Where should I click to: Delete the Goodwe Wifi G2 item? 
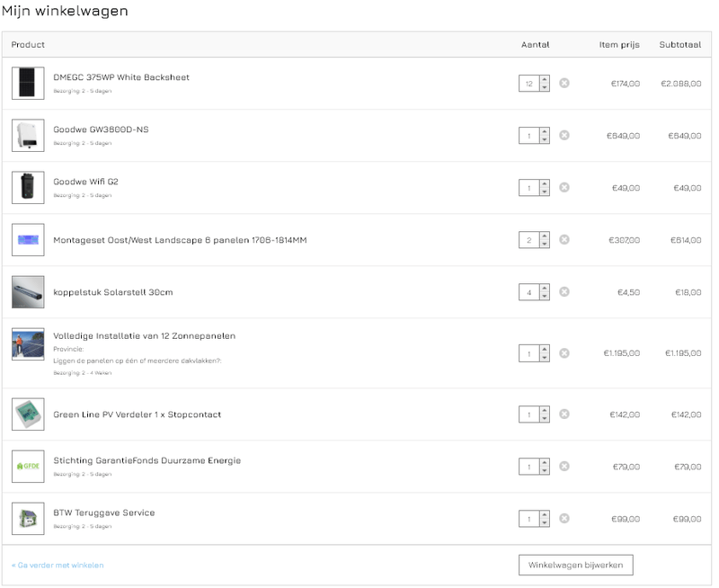tap(564, 187)
